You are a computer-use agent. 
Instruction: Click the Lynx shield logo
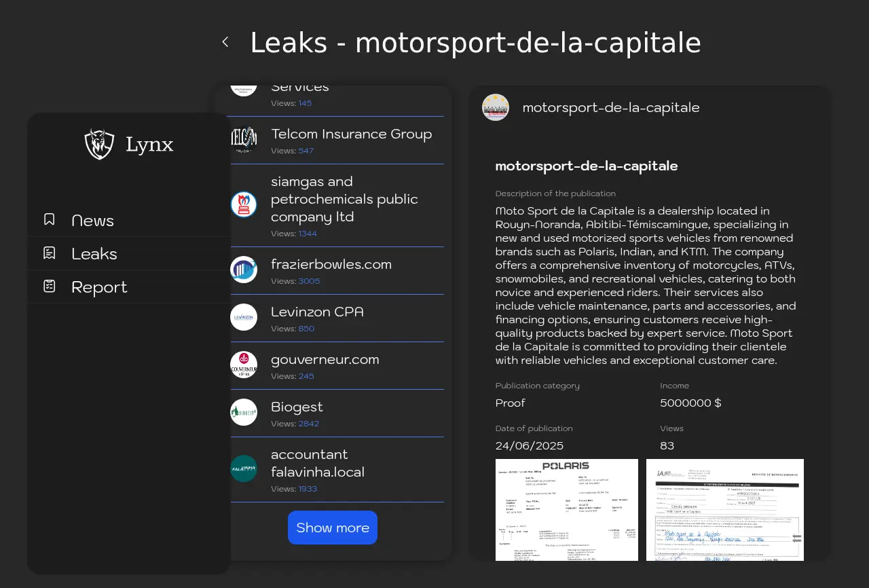99,144
